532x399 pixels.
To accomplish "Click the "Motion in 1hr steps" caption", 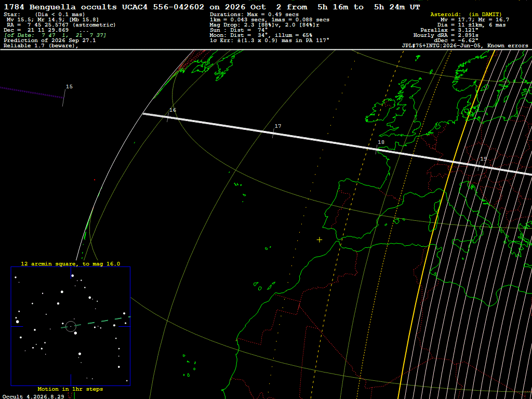I will [x=70, y=389].
